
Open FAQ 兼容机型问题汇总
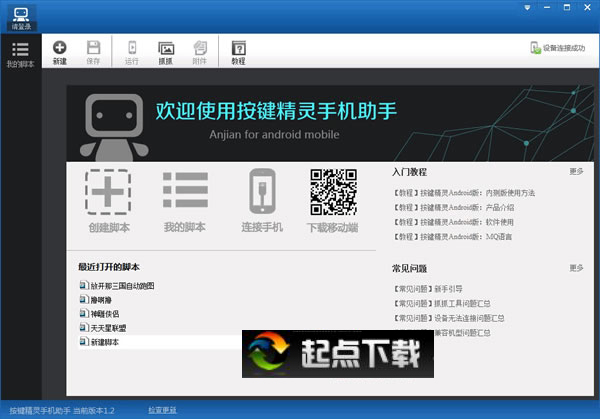[462, 333]
